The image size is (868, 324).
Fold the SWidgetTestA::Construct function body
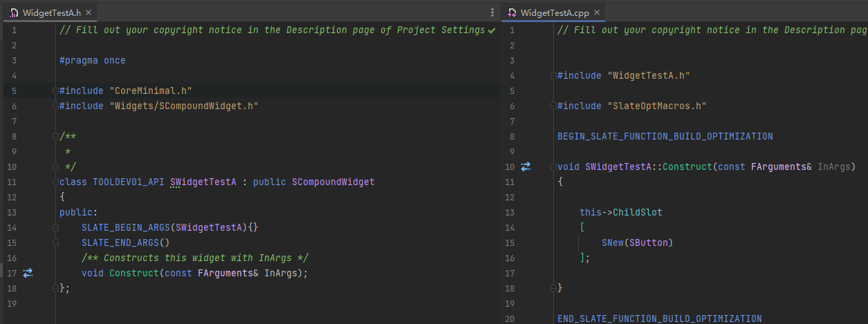pyautogui.click(x=553, y=166)
